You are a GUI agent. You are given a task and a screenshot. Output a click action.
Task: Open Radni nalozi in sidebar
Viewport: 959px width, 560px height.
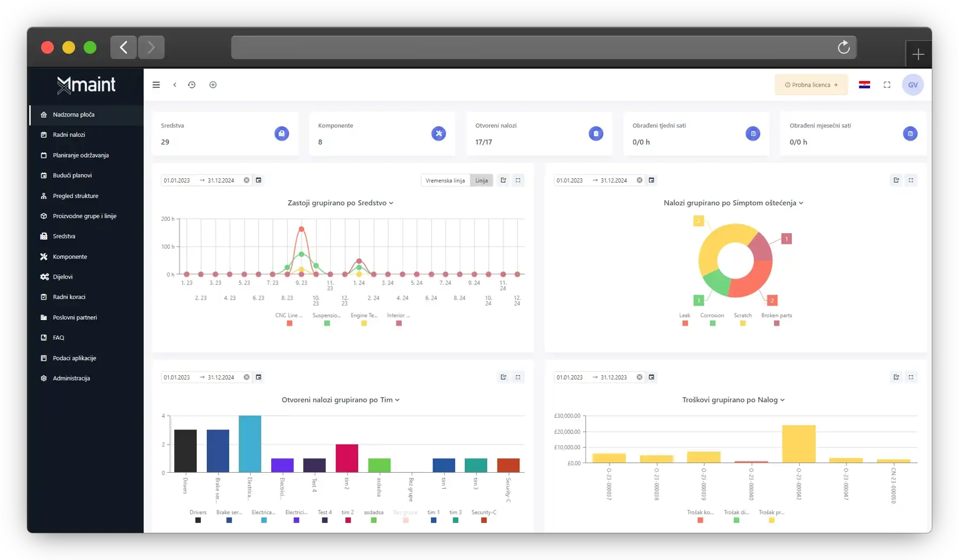[69, 135]
